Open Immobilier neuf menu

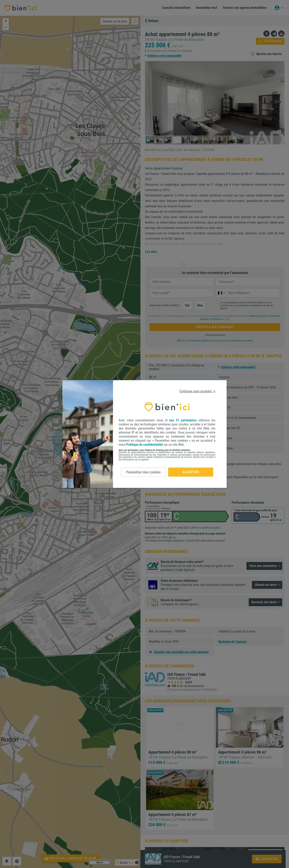(206, 8)
